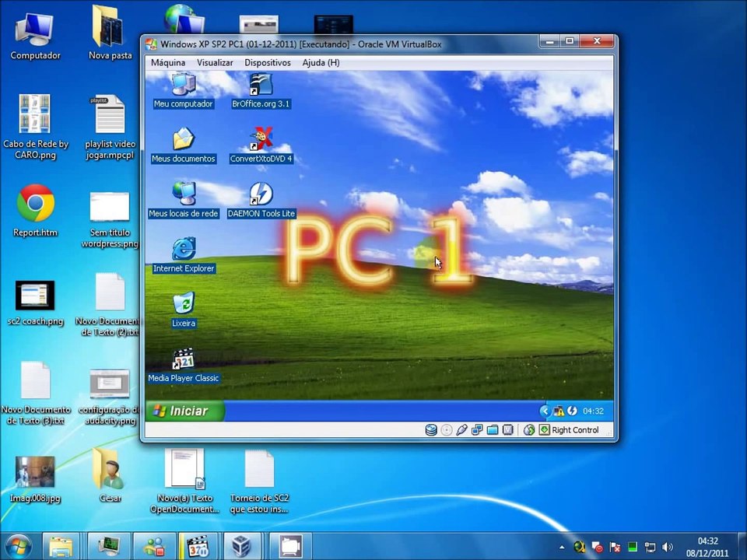Viewport: 747px width, 560px height.
Task: Click the XP network warning tray icon
Action: pyautogui.click(x=559, y=411)
